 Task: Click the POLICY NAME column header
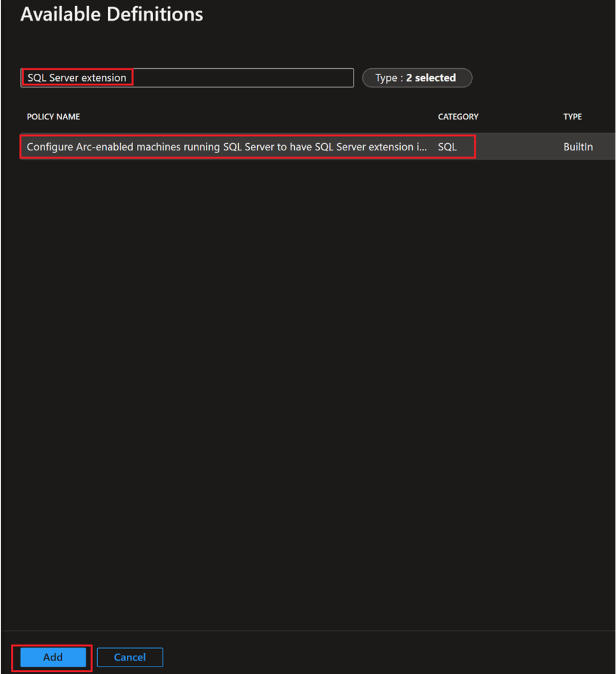[53, 117]
